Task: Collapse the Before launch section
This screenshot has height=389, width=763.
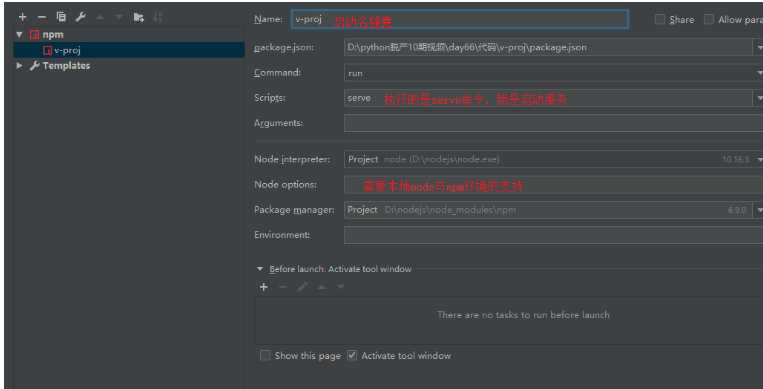Action: [x=260, y=269]
